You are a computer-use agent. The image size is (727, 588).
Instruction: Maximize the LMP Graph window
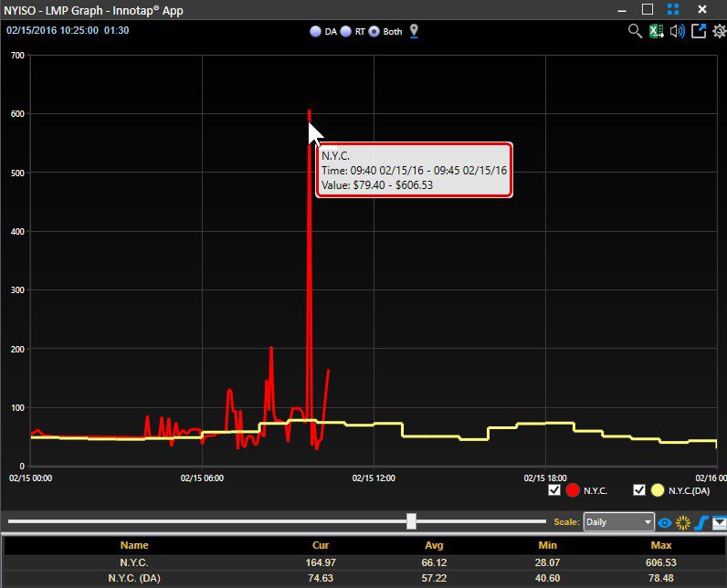(648, 9)
